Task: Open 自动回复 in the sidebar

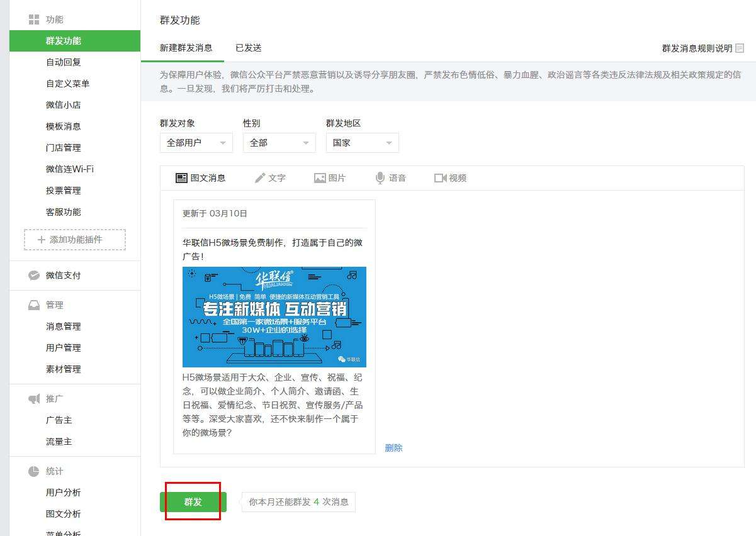Action: pyautogui.click(x=64, y=62)
